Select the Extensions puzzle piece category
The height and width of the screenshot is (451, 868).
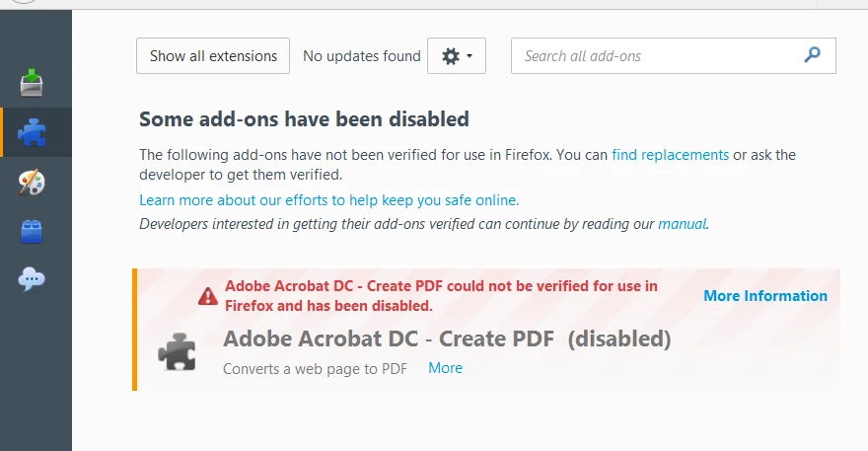point(32,132)
